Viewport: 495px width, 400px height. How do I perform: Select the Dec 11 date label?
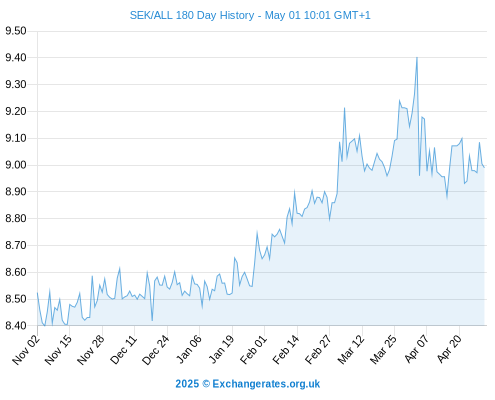coord(124,349)
